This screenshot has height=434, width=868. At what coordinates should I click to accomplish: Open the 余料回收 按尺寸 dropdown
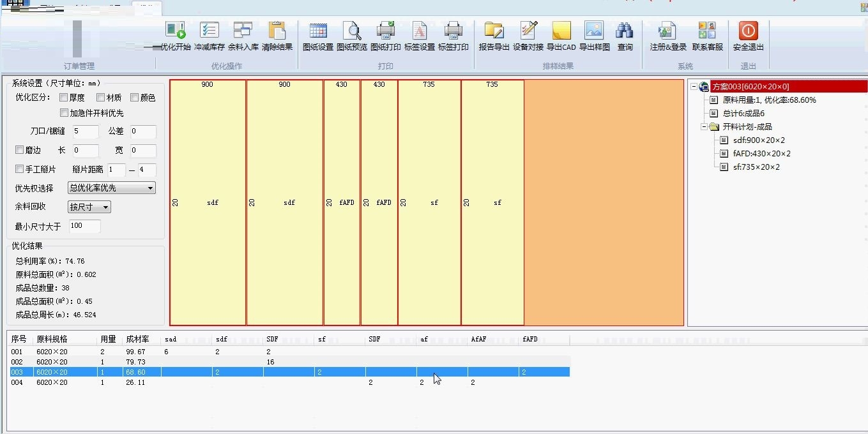(89, 207)
